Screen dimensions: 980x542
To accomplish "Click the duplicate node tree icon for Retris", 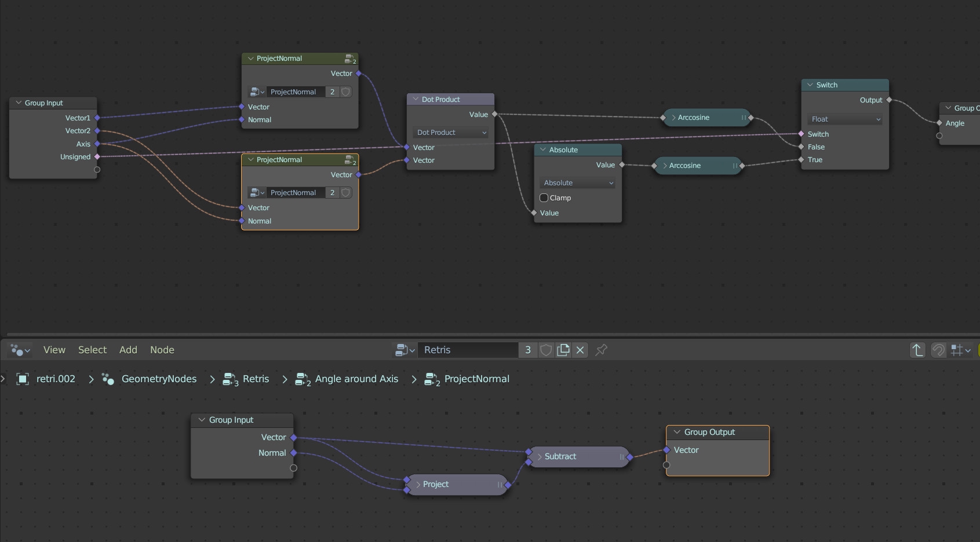I will [x=563, y=350].
